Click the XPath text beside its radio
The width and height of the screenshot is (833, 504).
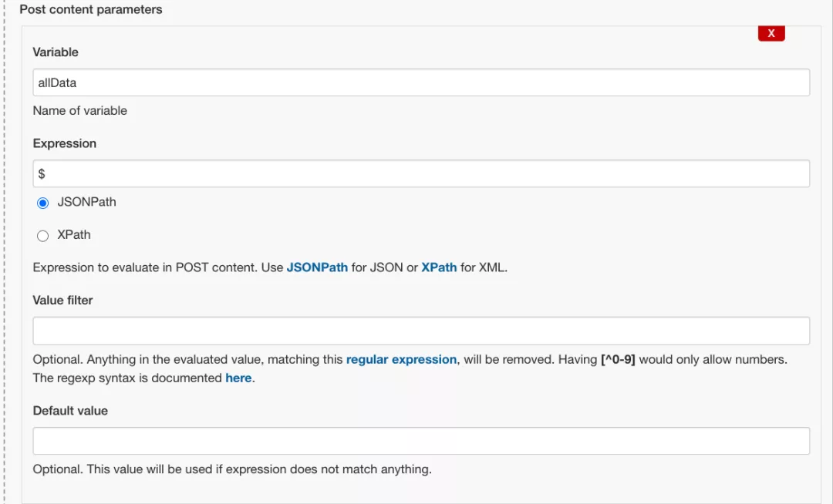[74, 235]
